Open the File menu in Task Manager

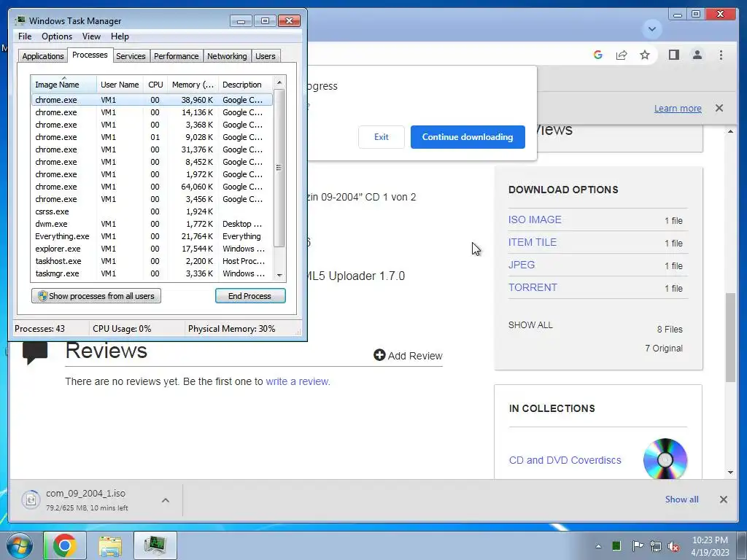[x=25, y=36]
